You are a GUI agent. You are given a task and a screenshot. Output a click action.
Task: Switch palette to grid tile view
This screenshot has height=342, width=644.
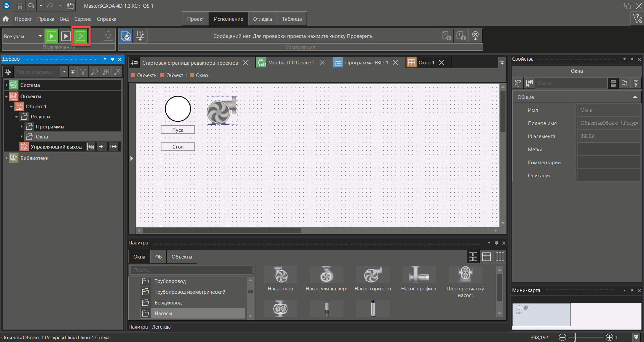tap(473, 257)
